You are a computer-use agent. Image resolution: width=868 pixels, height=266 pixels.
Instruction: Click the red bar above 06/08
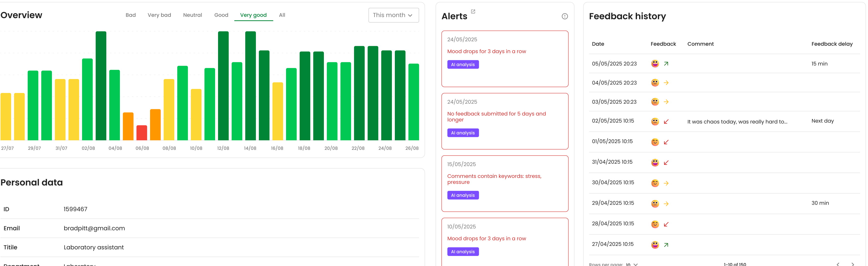pos(141,133)
